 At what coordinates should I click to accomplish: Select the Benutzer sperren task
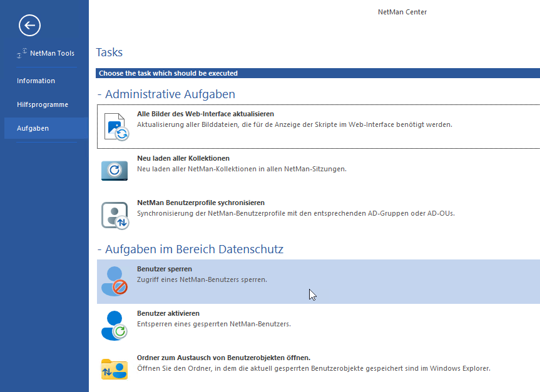pyautogui.click(x=318, y=281)
